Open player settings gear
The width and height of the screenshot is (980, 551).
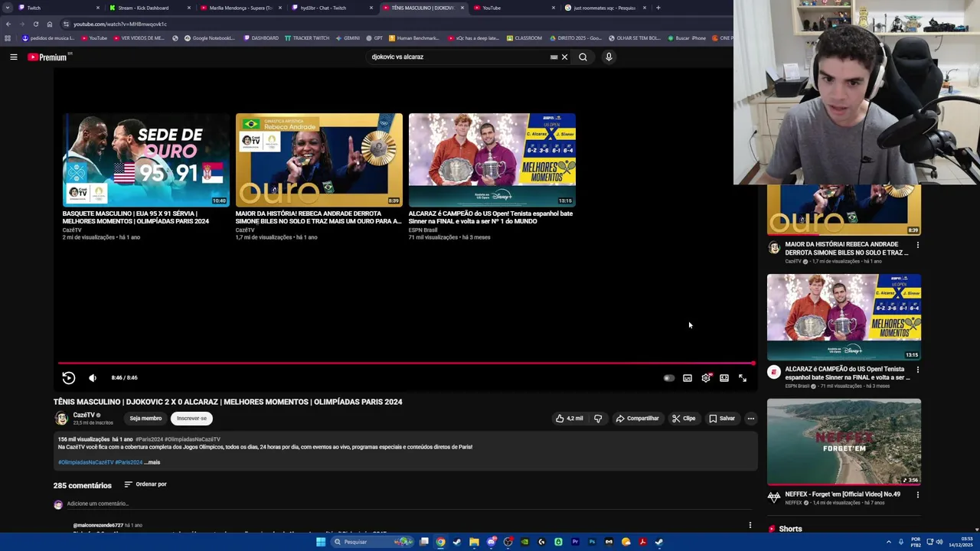(x=706, y=378)
